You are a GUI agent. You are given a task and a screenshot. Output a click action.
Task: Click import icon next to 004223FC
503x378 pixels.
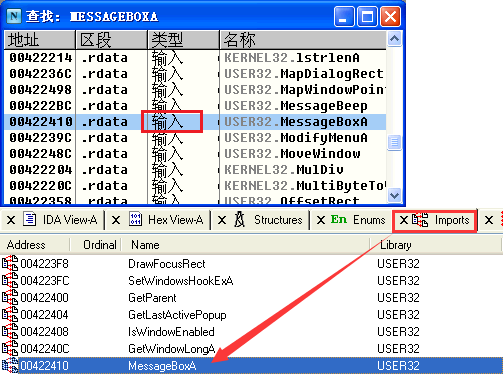point(10,280)
